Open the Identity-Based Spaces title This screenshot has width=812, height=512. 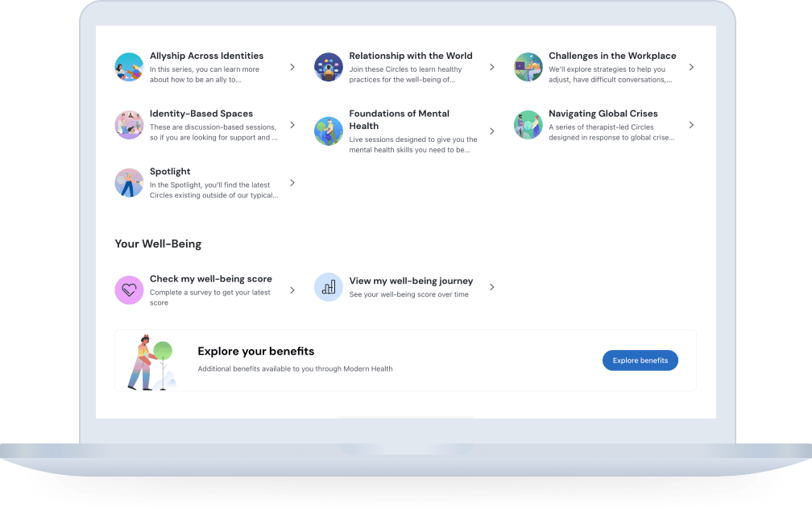201,114
